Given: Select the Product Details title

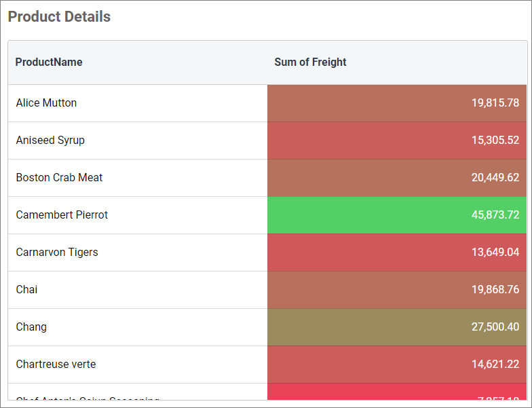Looking at the screenshot, I should 59,17.
